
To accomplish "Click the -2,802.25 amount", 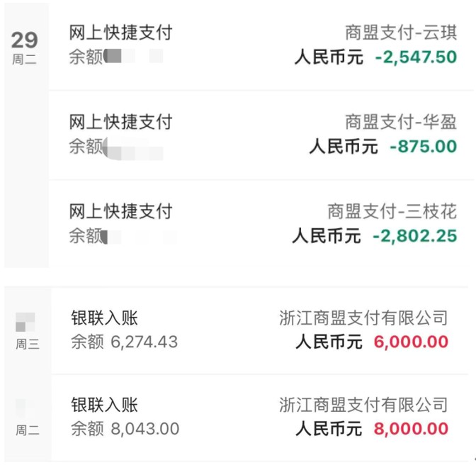I will pyautogui.click(x=414, y=235).
